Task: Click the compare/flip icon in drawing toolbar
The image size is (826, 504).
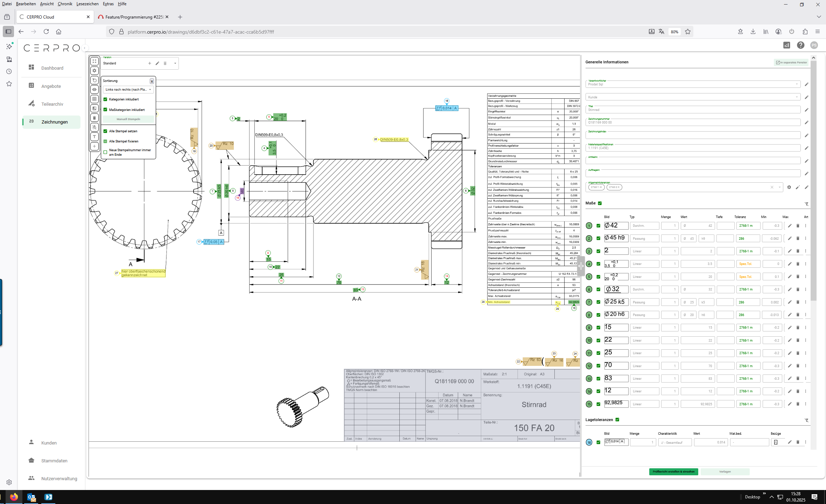Action: 94,108
